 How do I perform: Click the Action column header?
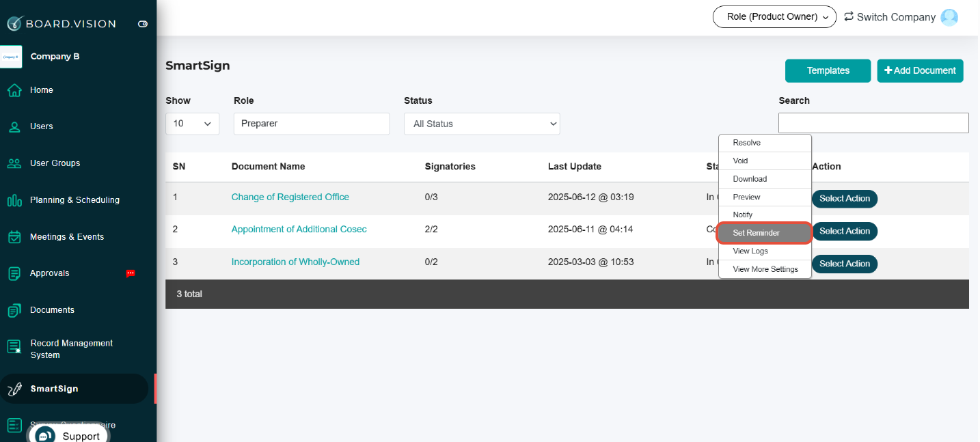827,167
